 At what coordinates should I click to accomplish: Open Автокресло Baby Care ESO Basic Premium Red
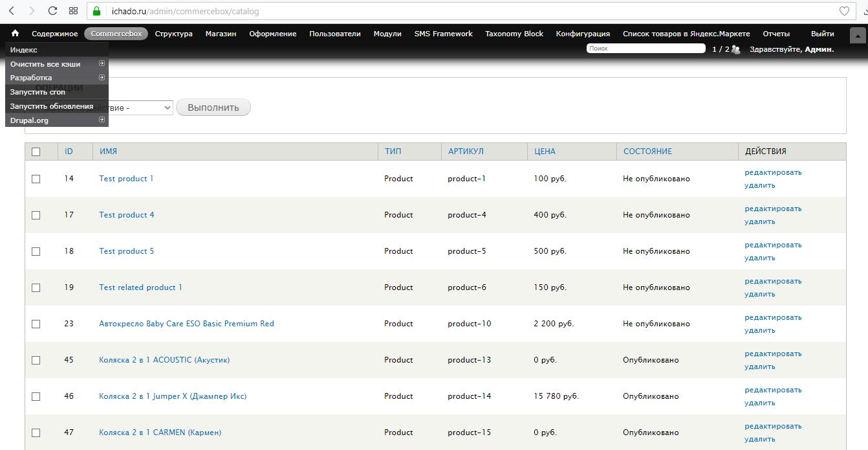click(186, 324)
